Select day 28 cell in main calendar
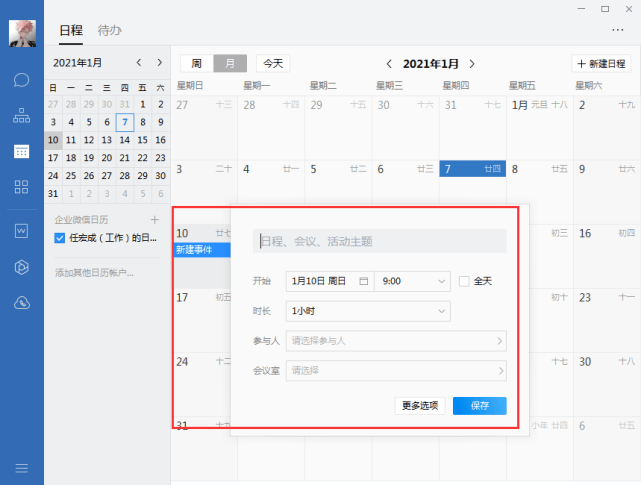The image size is (641, 485). (x=271, y=127)
